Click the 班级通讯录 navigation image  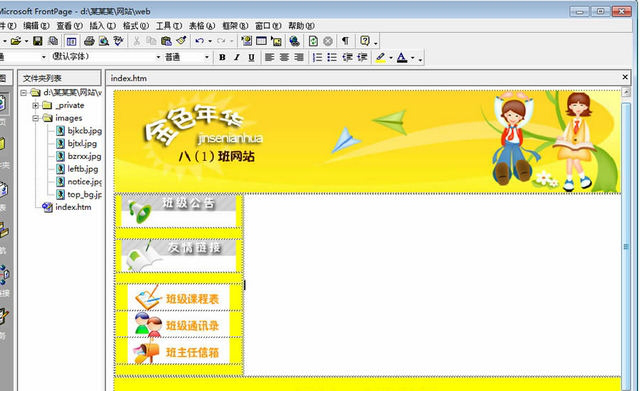tap(178, 325)
